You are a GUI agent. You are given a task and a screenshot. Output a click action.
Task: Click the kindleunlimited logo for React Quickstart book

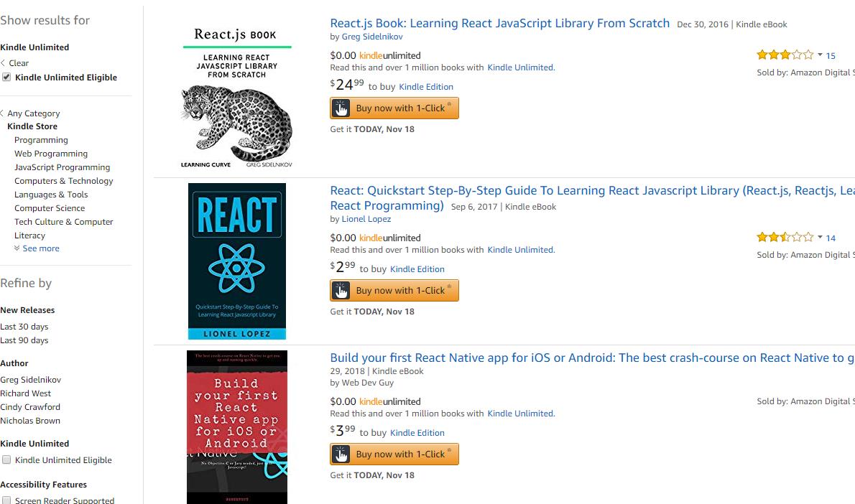pos(389,238)
